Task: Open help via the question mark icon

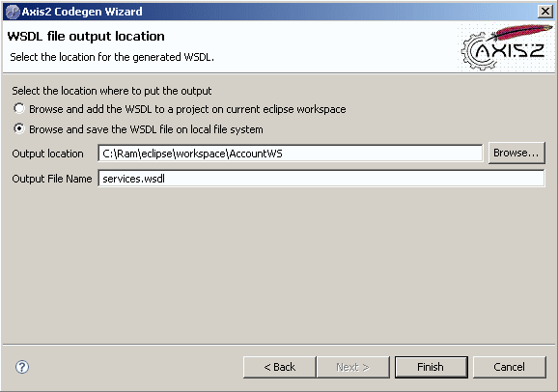Action: tap(22, 367)
